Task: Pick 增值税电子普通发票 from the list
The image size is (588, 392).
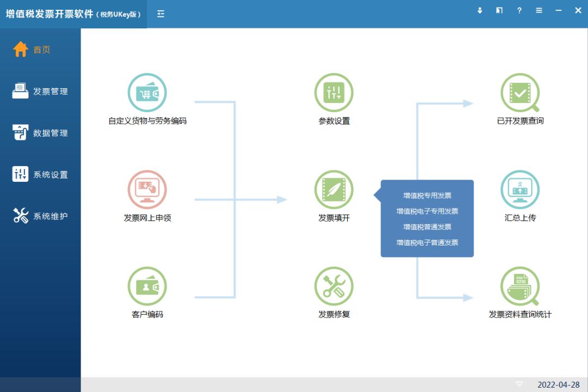Action: 427,242
